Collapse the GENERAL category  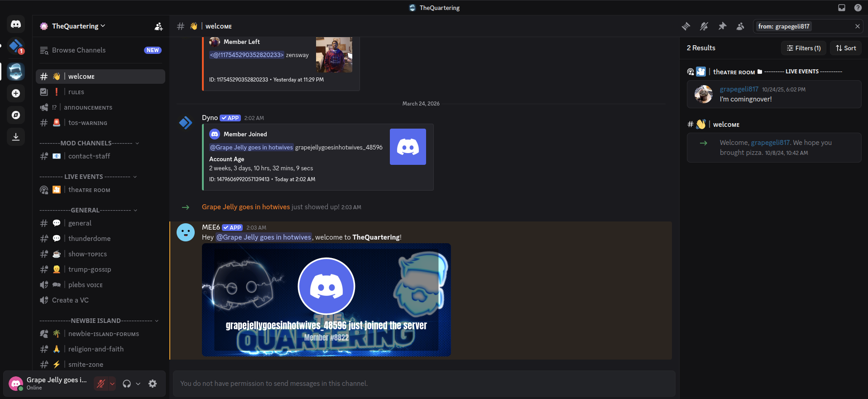(88, 210)
